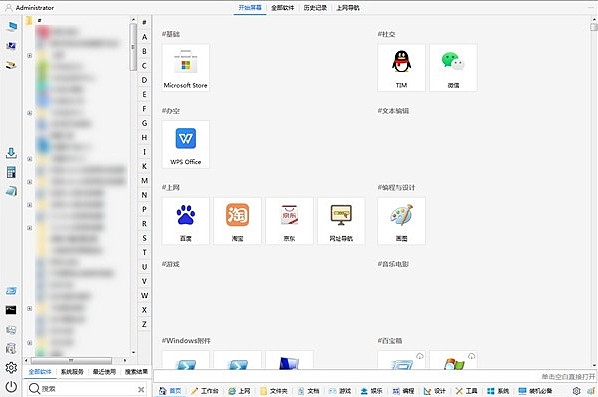Open the calculator icon in left sidebar
Viewport: 598px width, 397px height.
click(x=11, y=172)
